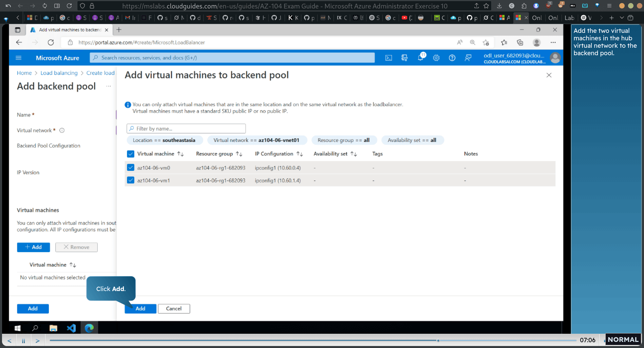Open Edge settings and more ellipsis

pos(553,42)
